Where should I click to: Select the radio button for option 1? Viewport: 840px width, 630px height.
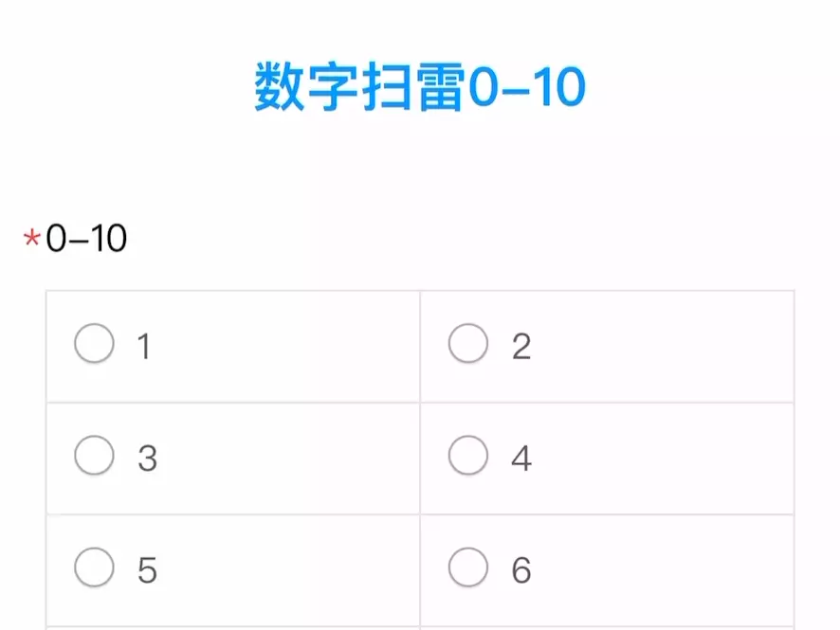click(94, 344)
